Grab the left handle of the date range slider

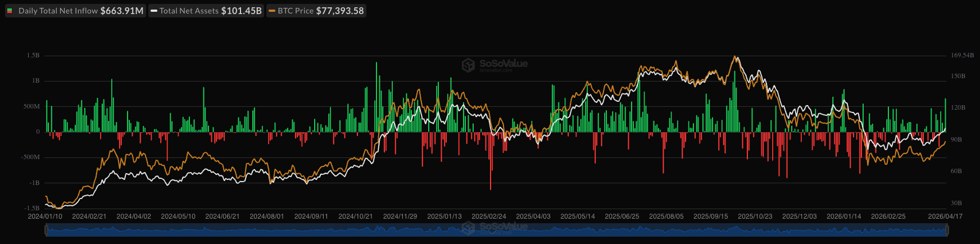coord(46,230)
